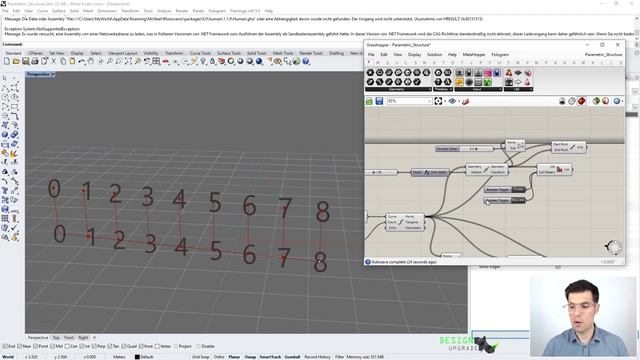Click the four-viewport grid layout icon
640x360 pixels.
tap(156, 61)
